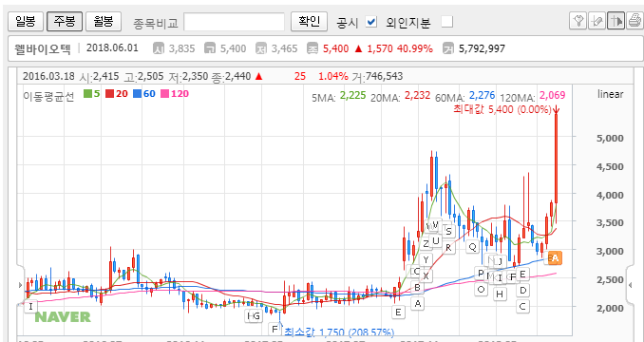Click the linear scale label
Image resolution: width=644 pixels, height=342 pixels.
(x=611, y=94)
